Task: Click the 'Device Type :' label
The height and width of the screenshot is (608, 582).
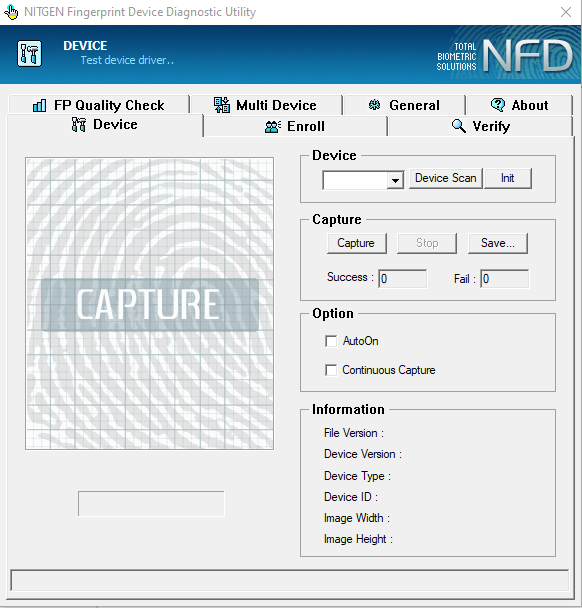Action: click(357, 476)
